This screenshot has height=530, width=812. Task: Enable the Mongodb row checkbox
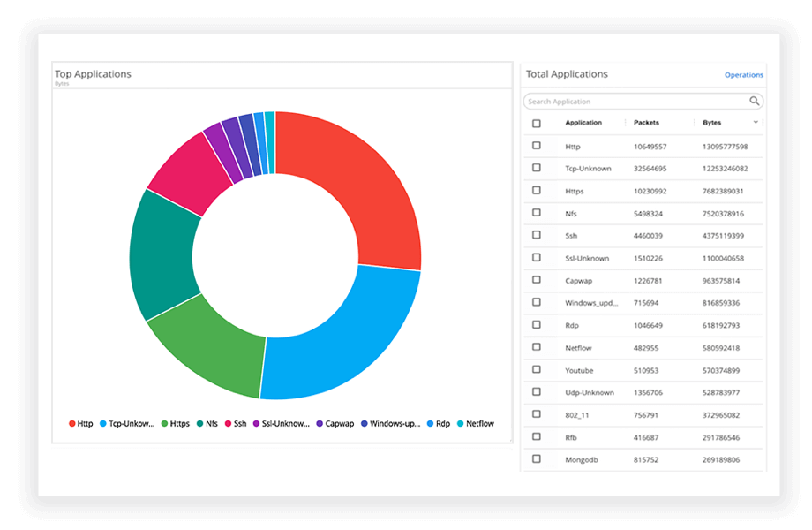(x=537, y=458)
